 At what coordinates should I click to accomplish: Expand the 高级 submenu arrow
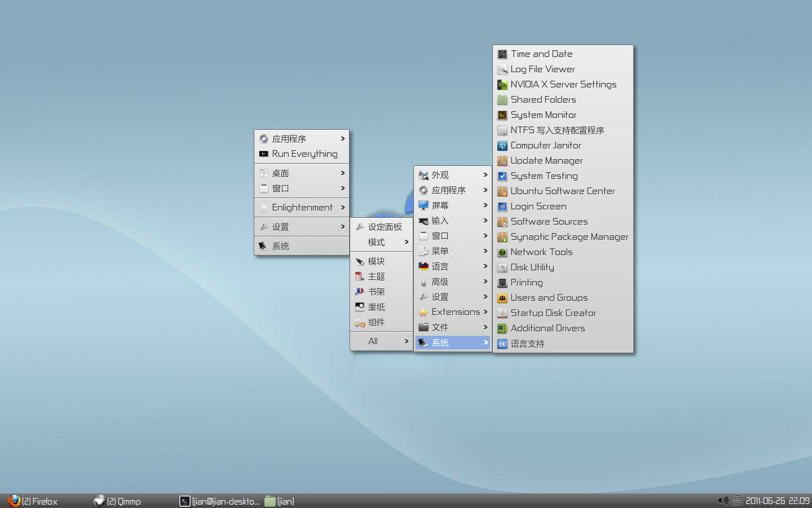click(x=485, y=282)
